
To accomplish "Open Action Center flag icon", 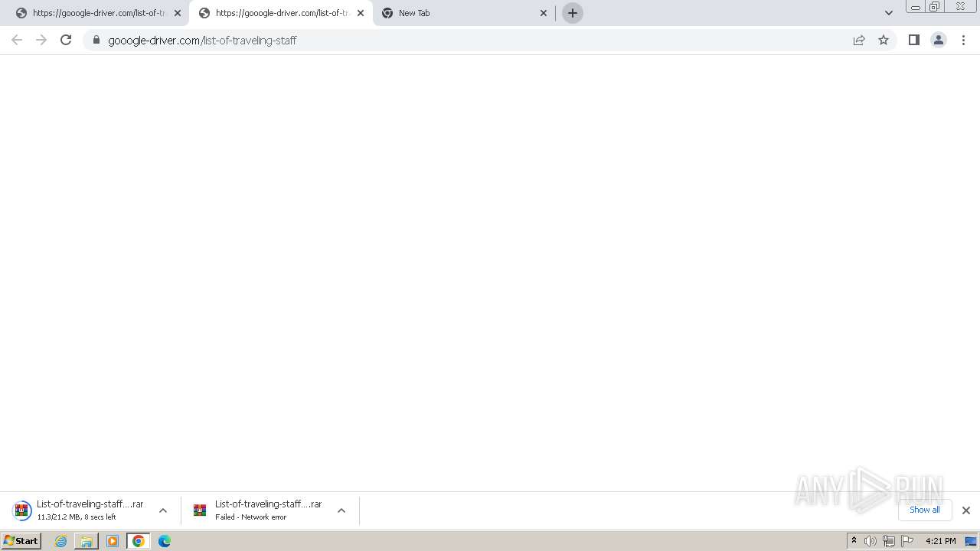I will point(907,541).
